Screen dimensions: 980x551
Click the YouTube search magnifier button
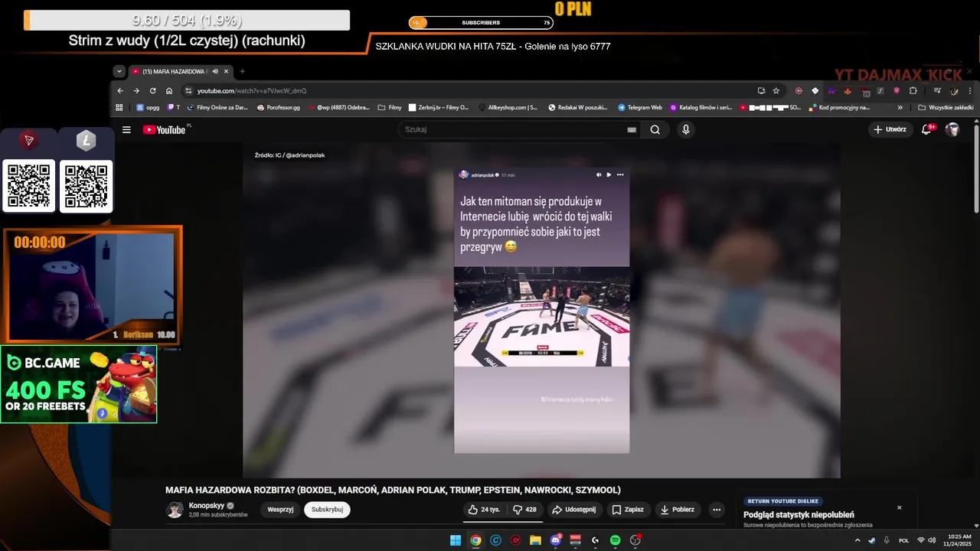pyautogui.click(x=655, y=129)
